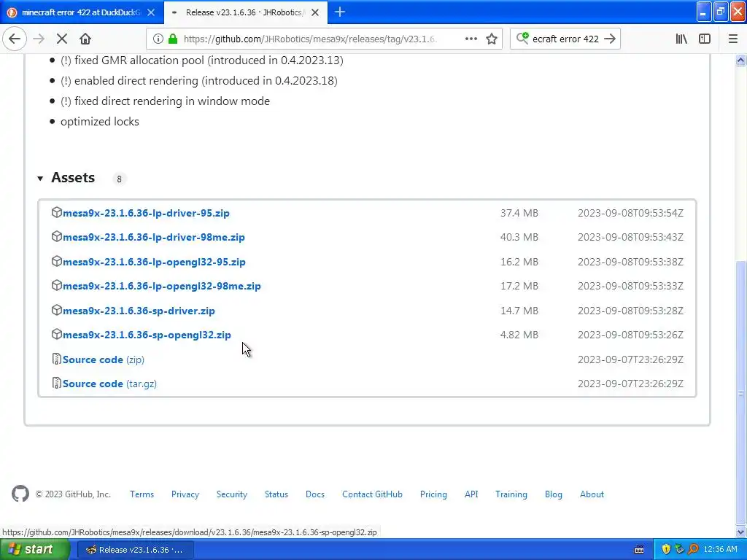Click the scrollbar down arrow
747x560 pixels.
740,532
